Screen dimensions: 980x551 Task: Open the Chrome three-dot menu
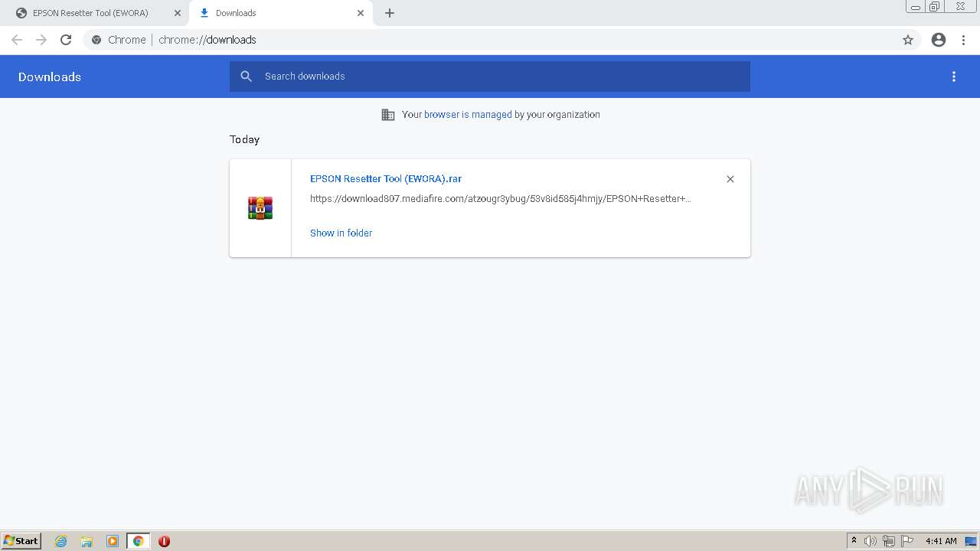[964, 40]
